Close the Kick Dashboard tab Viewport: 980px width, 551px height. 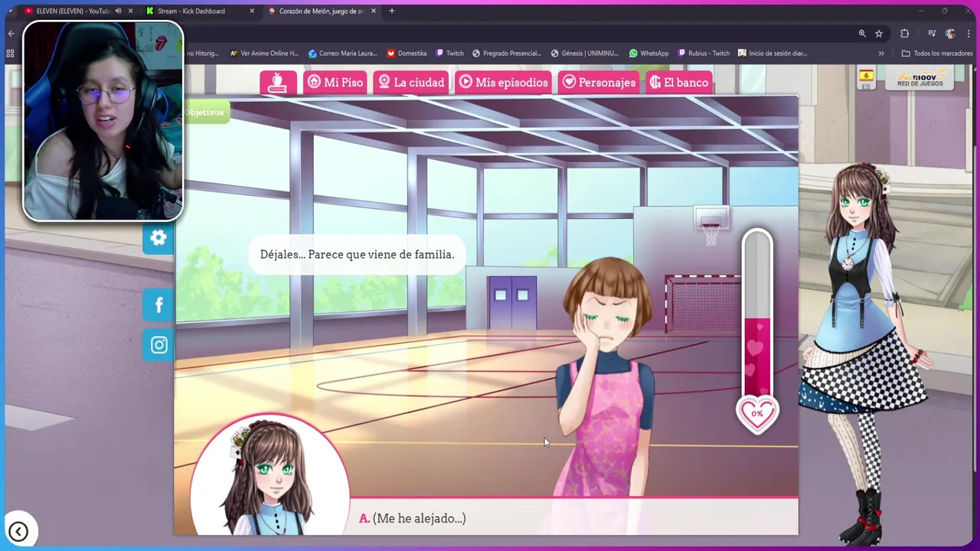(252, 11)
